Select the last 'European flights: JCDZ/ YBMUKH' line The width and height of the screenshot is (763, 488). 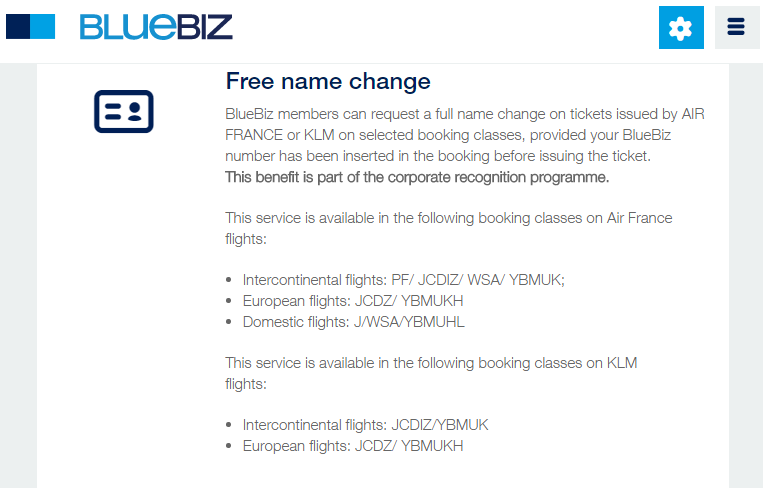pyautogui.click(x=353, y=446)
